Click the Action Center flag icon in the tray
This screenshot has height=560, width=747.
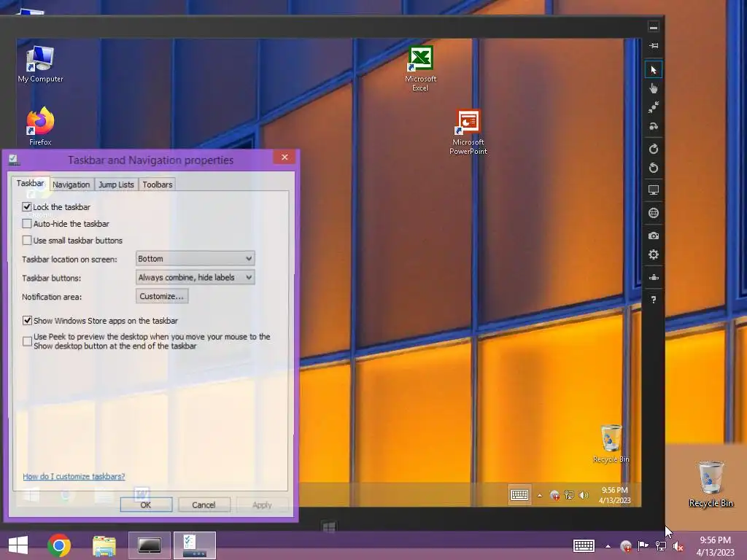(643, 545)
